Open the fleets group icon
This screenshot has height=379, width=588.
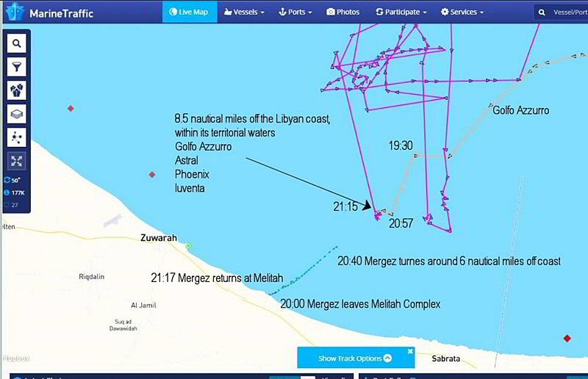(x=16, y=90)
